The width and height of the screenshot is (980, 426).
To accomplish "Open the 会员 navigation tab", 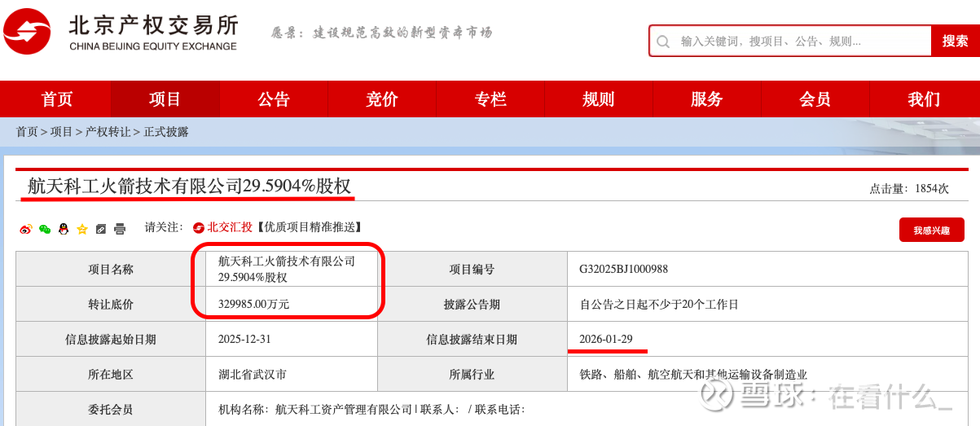I will [815, 99].
